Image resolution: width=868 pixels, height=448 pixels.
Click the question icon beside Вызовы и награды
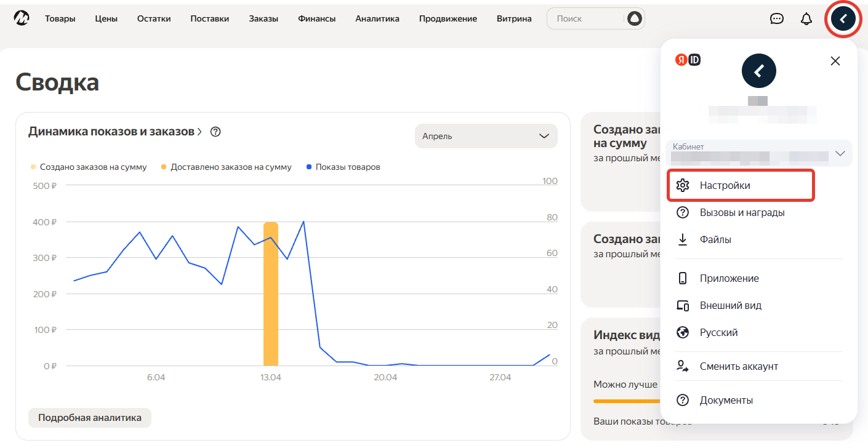pos(682,212)
